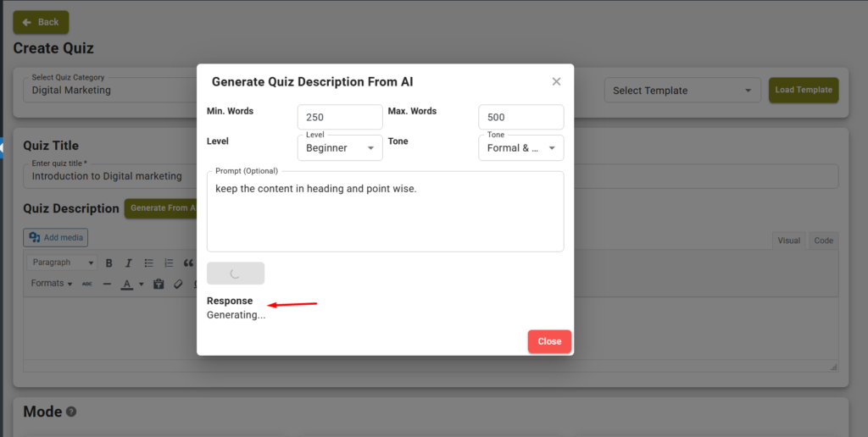The image size is (868, 437).
Task: Click the 'Quiz Description' heading
Action: [71, 208]
